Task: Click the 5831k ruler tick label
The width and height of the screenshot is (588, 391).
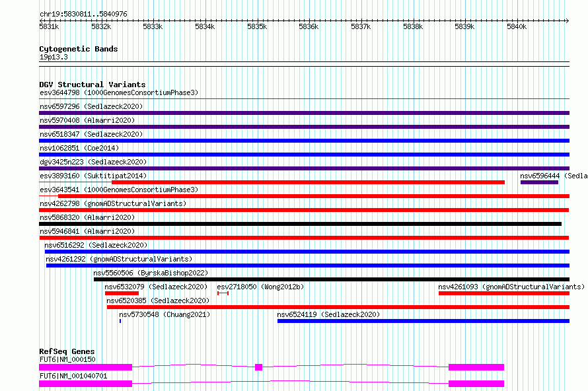Action: click(x=49, y=26)
